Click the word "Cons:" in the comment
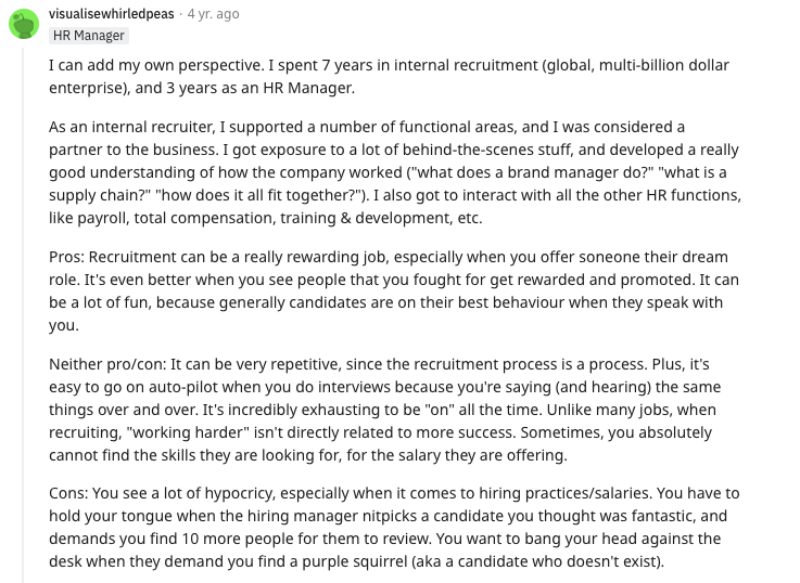This screenshot has width=800, height=583. tap(69, 492)
